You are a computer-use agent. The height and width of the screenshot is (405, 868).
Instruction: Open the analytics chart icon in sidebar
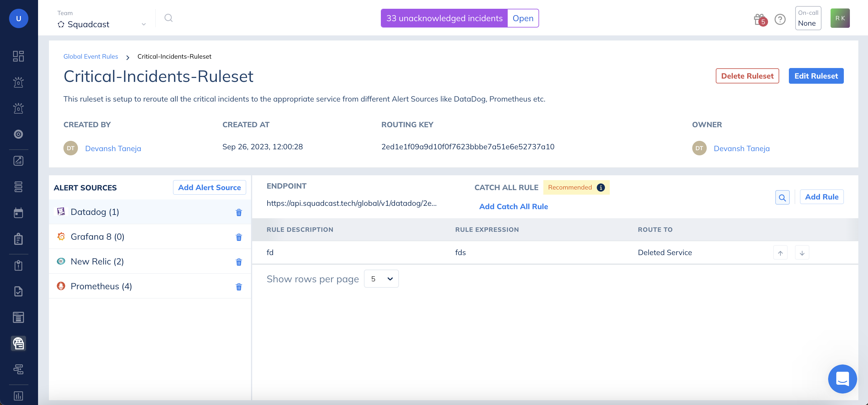18,161
